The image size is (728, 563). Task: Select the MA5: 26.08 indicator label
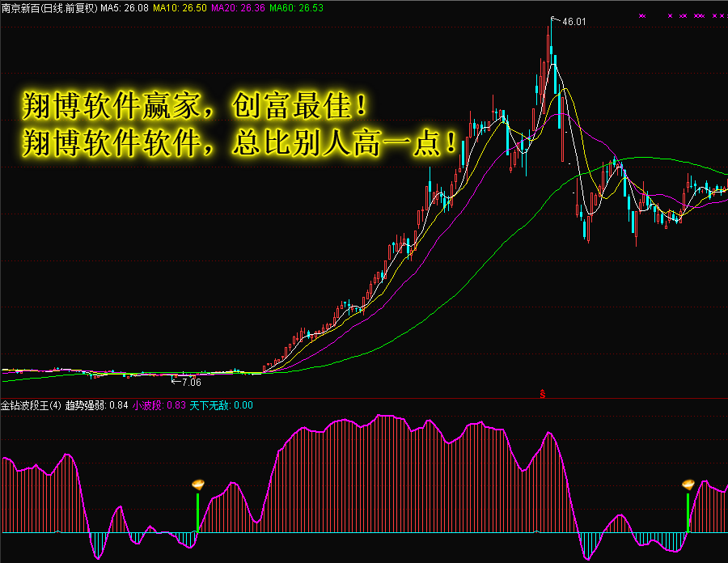(x=125, y=8)
